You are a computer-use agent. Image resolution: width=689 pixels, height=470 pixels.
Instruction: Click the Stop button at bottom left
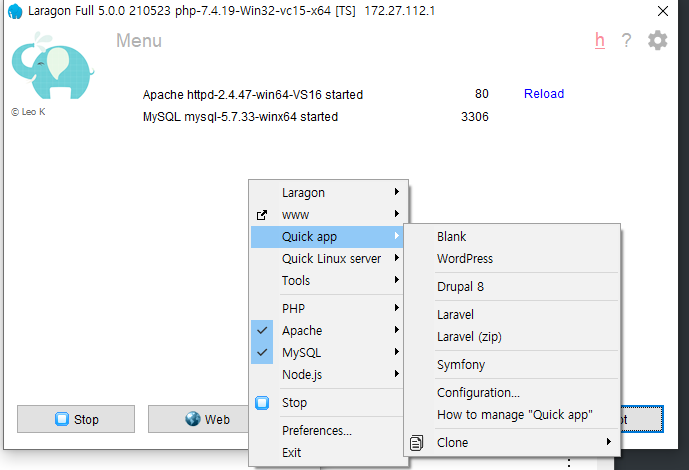tap(76, 419)
